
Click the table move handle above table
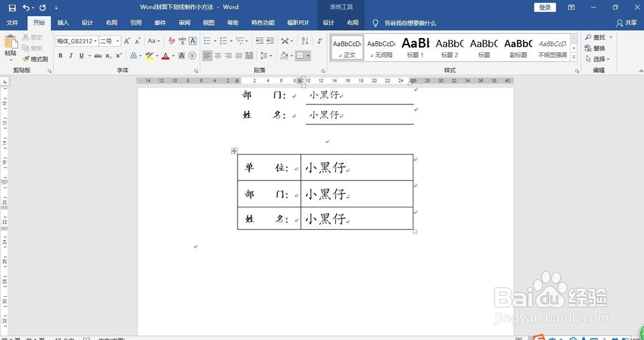[x=234, y=151]
